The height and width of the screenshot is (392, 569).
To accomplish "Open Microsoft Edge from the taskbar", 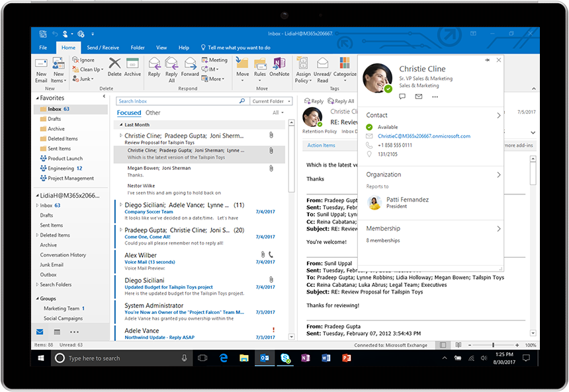I will coord(224,358).
